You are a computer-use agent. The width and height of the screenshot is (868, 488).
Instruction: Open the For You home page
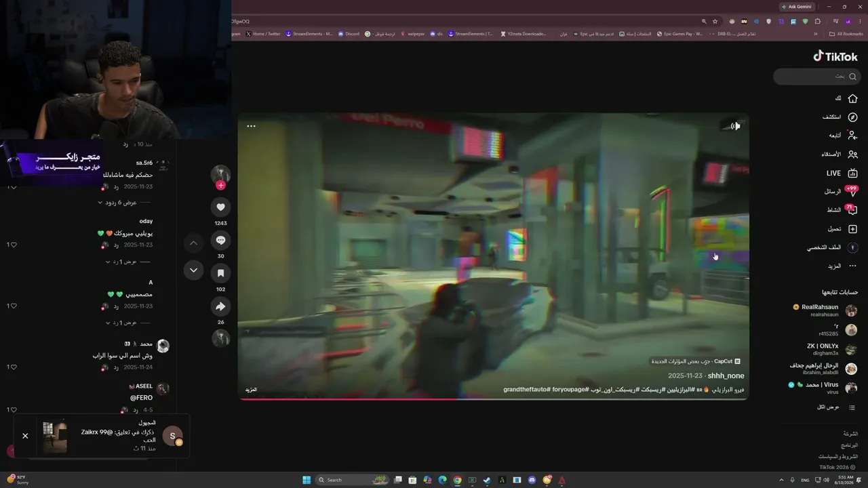pyautogui.click(x=847, y=98)
